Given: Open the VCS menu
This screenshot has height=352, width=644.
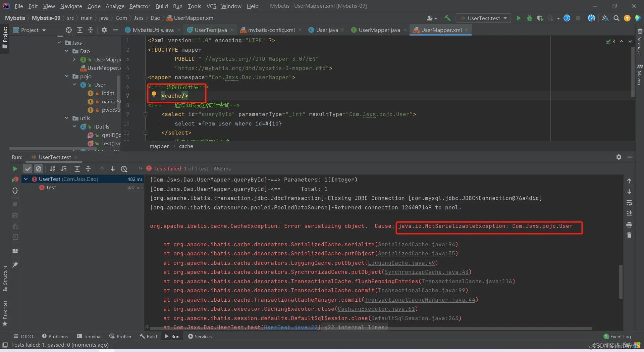Looking at the screenshot, I should coord(211,6).
